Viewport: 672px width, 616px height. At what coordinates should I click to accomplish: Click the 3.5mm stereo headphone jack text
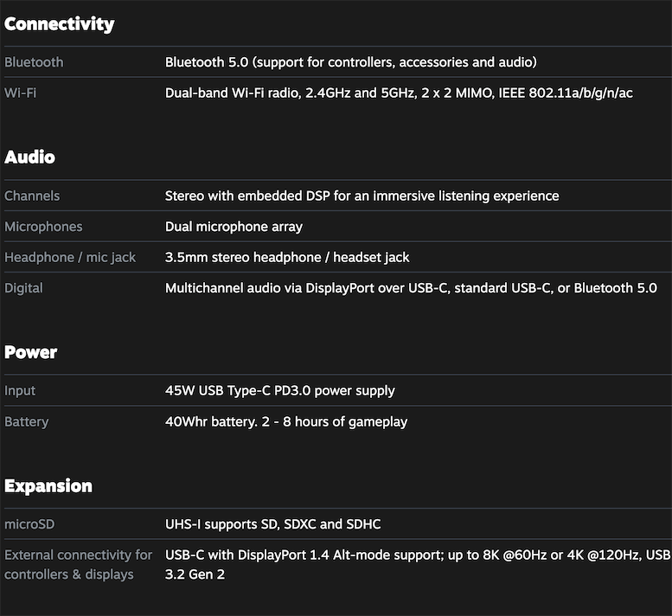pyautogui.click(x=287, y=257)
